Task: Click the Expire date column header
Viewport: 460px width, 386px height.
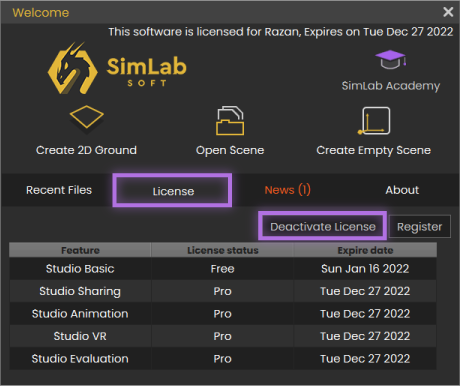Action: [365, 250]
